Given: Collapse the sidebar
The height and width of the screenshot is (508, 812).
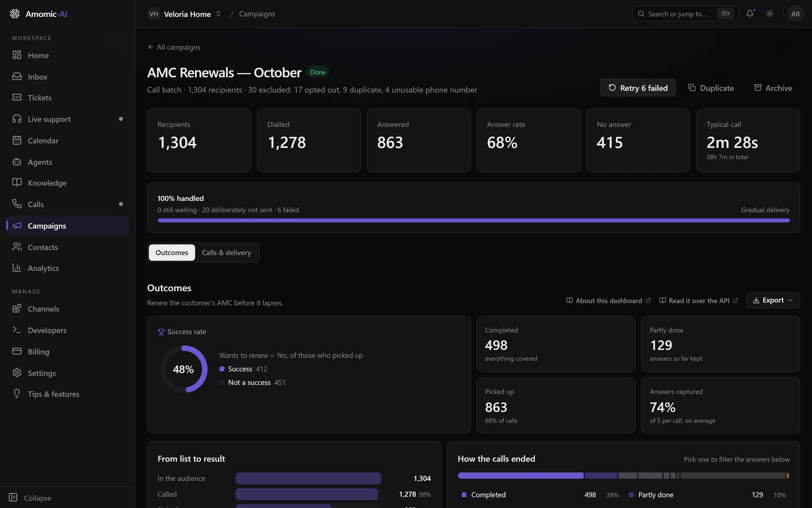Looking at the screenshot, I should 30,498.
